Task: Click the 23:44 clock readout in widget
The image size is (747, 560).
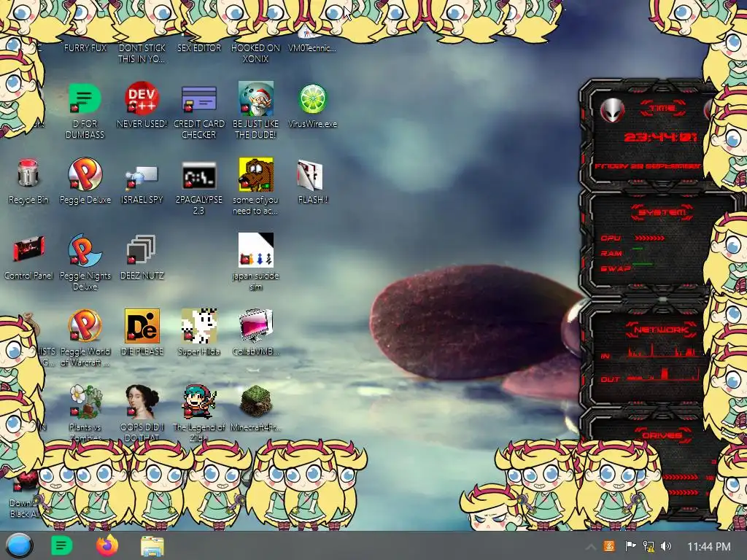Action: (661, 138)
